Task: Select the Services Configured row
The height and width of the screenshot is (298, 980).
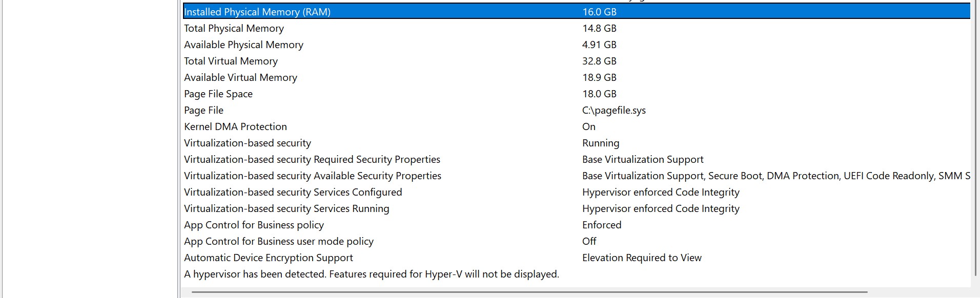Action: 293,192
